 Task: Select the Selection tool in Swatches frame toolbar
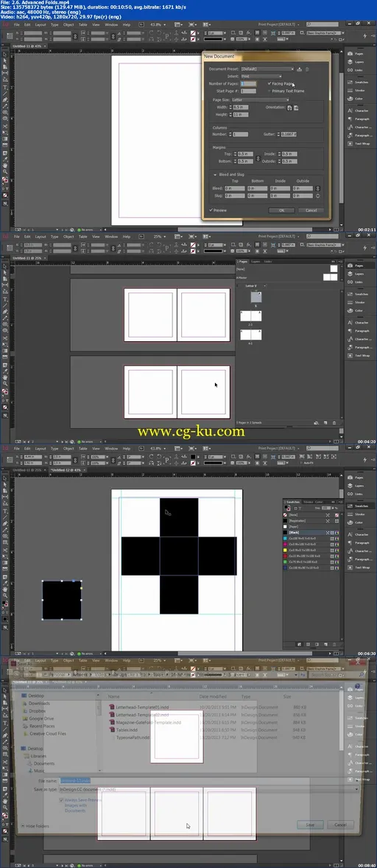pos(6,478)
